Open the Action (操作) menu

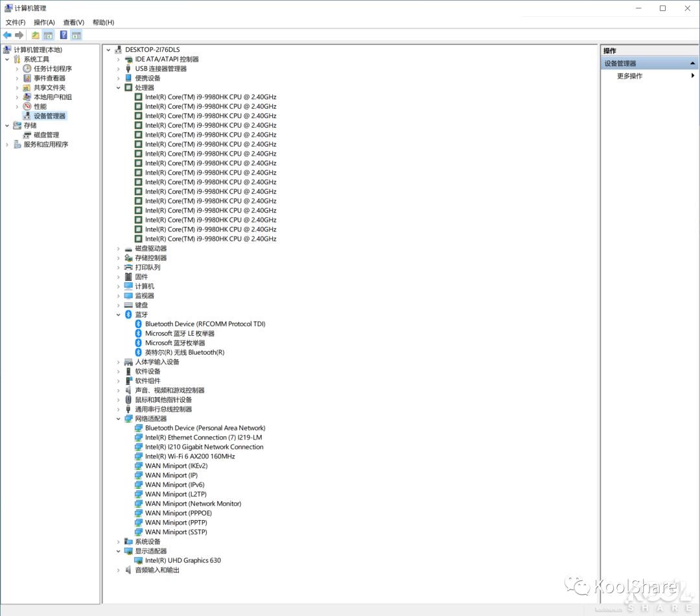tap(44, 22)
